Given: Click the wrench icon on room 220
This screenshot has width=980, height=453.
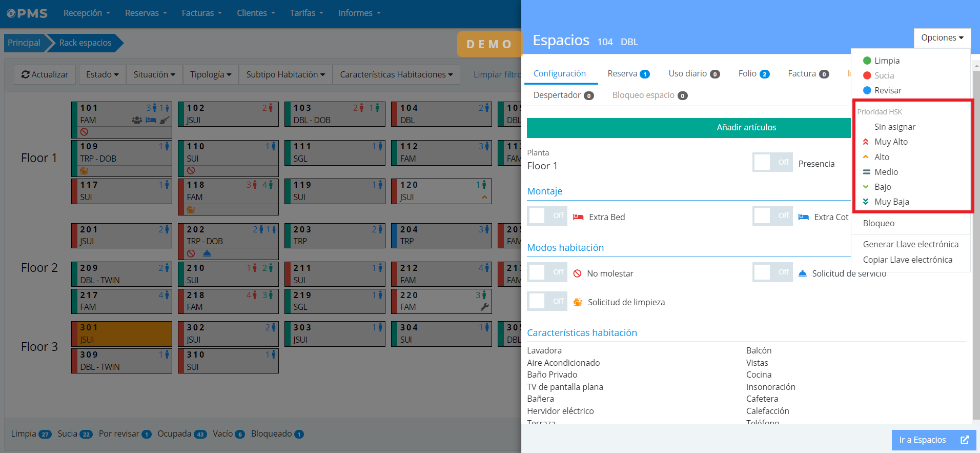Looking at the screenshot, I should pos(484,307).
